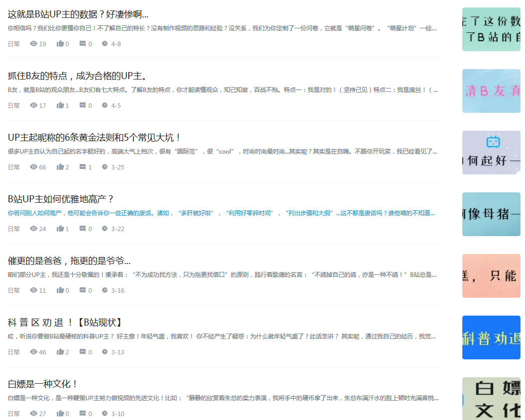Like the 抓住B友的特点 article

60,105
